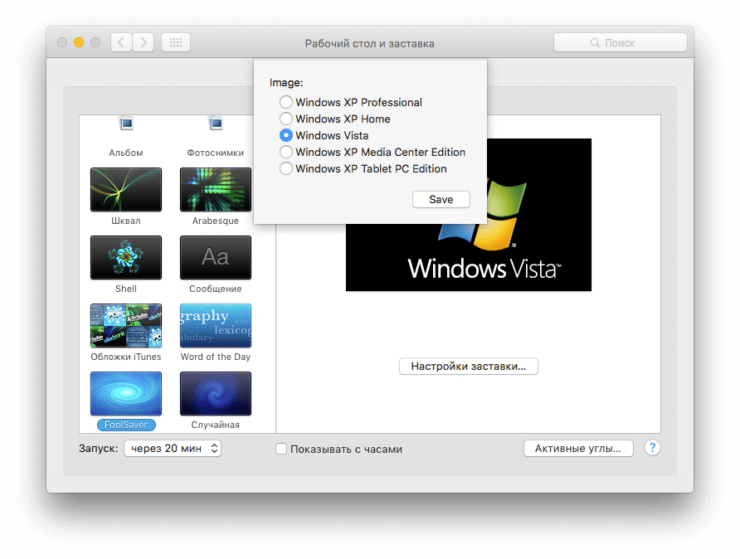740x559 pixels.
Task: Click the Word of the Day label
Action: (216, 357)
